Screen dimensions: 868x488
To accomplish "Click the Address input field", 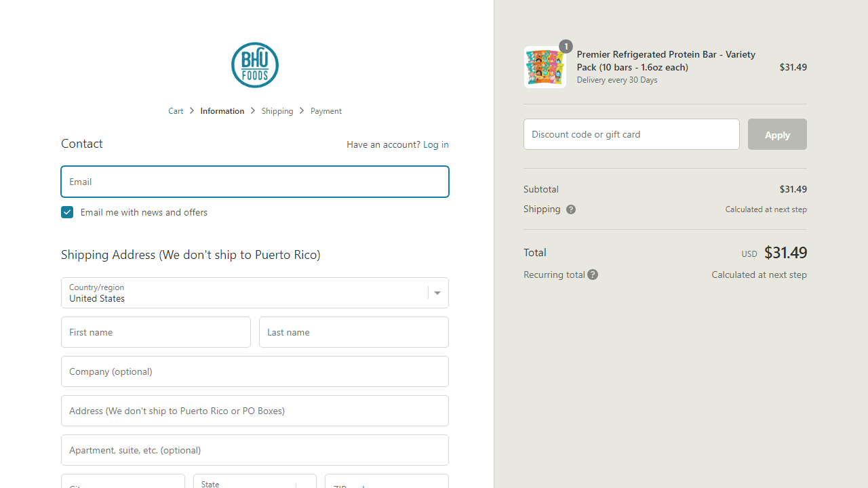I will [x=254, y=411].
